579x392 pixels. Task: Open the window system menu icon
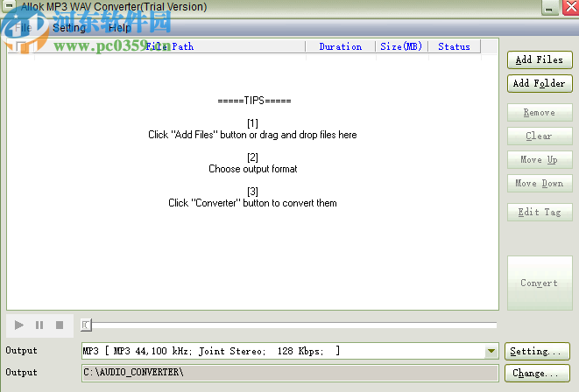(9, 6)
